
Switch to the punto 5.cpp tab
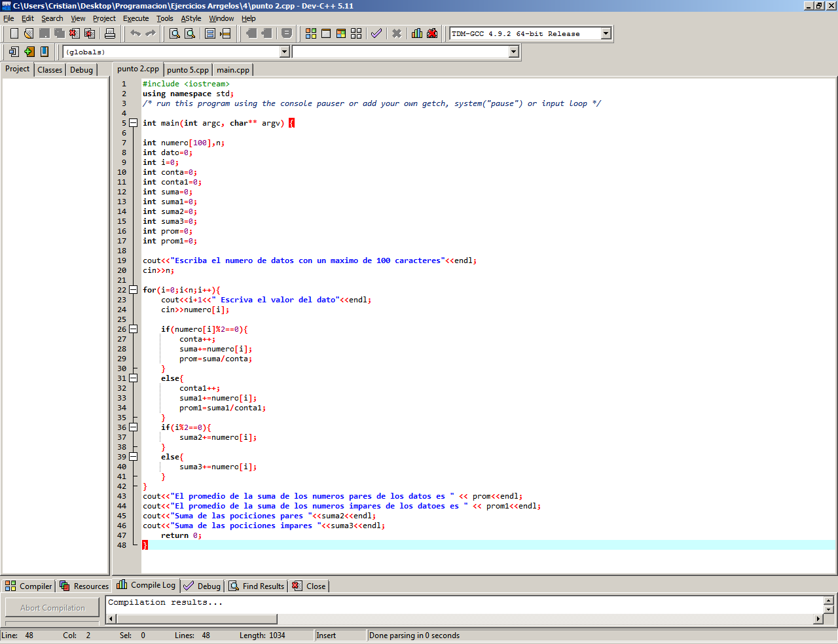[187, 70]
